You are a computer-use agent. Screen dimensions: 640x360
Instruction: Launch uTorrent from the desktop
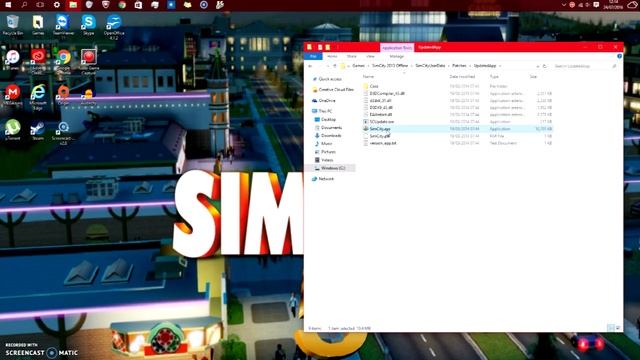tap(13, 130)
